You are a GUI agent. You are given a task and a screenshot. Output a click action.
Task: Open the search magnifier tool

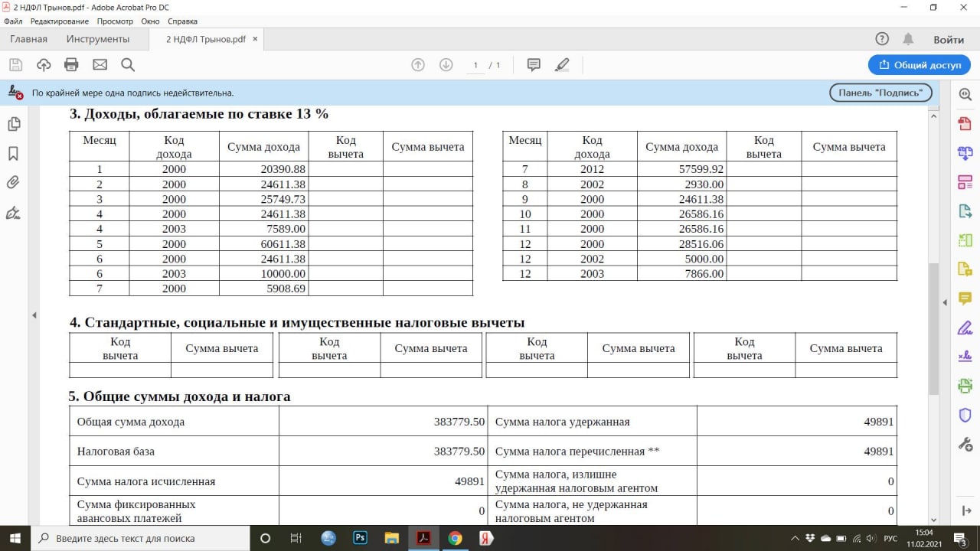(128, 64)
